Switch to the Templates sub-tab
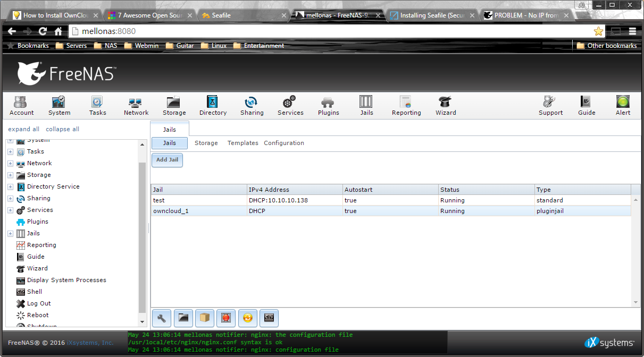 coord(243,143)
